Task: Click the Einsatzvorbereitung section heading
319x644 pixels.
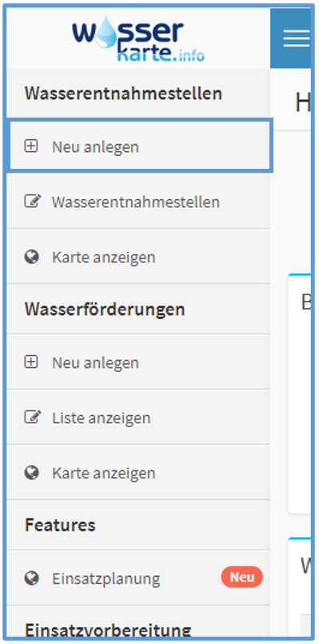Action: 108,630
